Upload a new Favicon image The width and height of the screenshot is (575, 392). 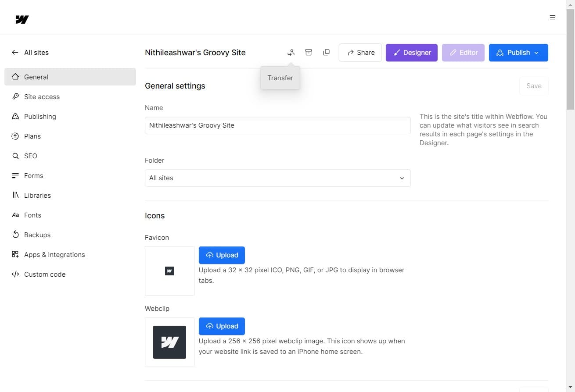[x=222, y=255]
